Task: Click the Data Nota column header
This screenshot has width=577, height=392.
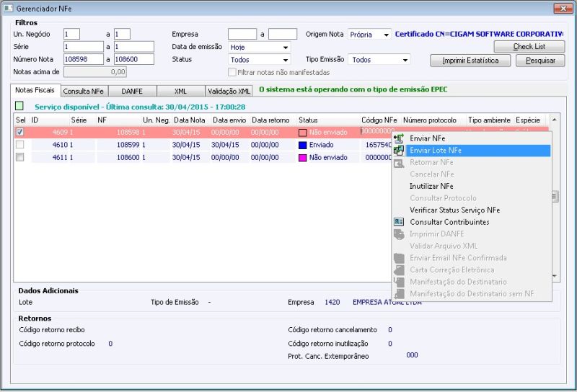Action: point(190,120)
